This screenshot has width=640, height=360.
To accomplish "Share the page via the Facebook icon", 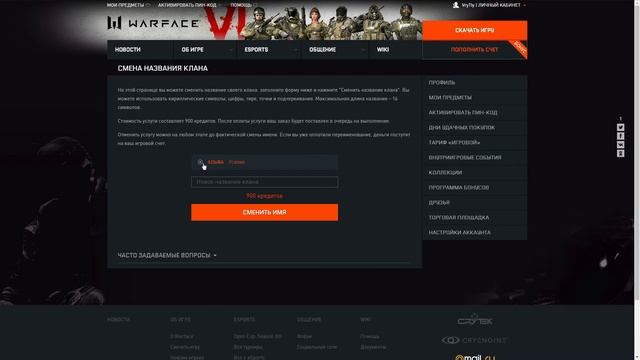I will point(620,136).
